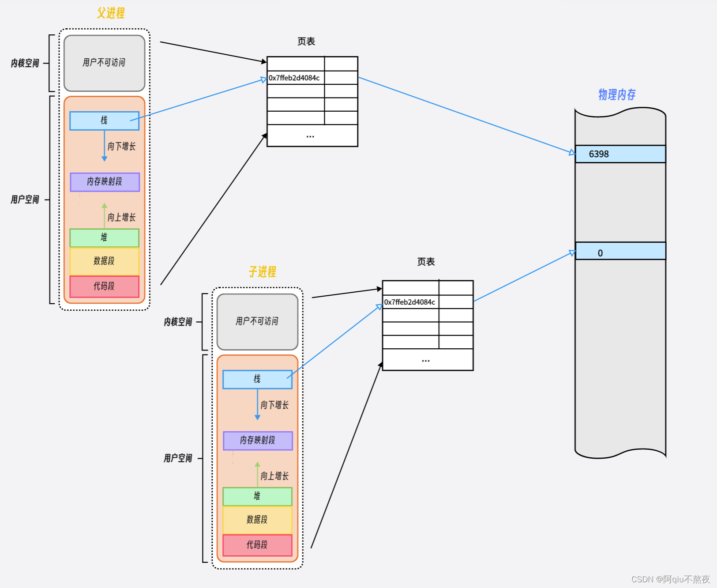Click the 物理内存 title label
This screenshot has height=588, width=717.
[x=617, y=94]
